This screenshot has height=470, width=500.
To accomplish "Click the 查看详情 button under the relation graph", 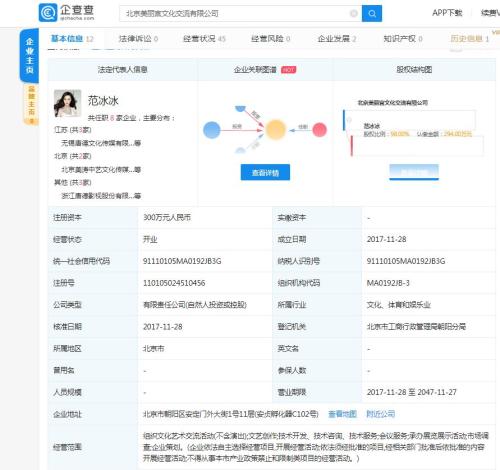I will pyautogui.click(x=265, y=172).
